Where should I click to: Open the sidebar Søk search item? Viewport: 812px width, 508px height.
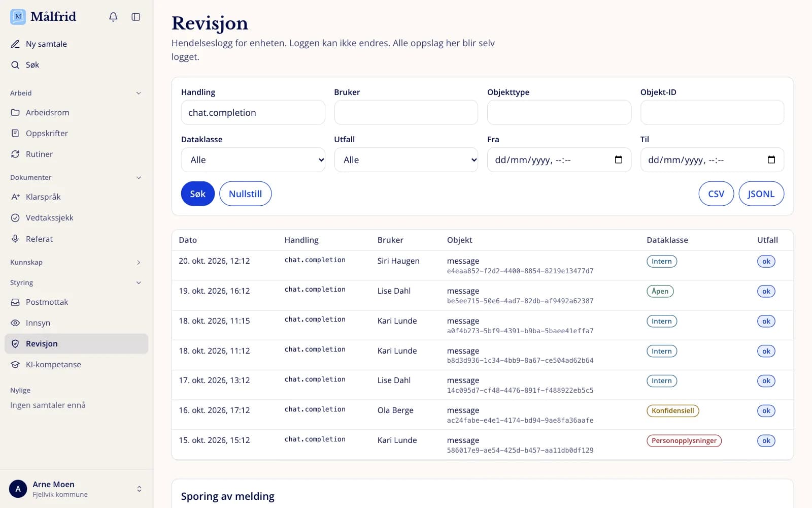pos(76,65)
